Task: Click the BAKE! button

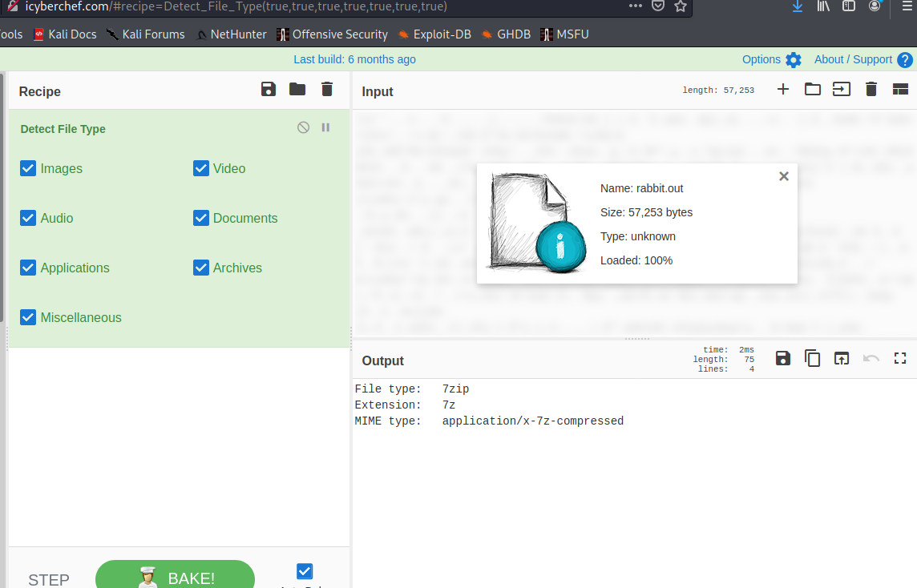Action: [175, 577]
